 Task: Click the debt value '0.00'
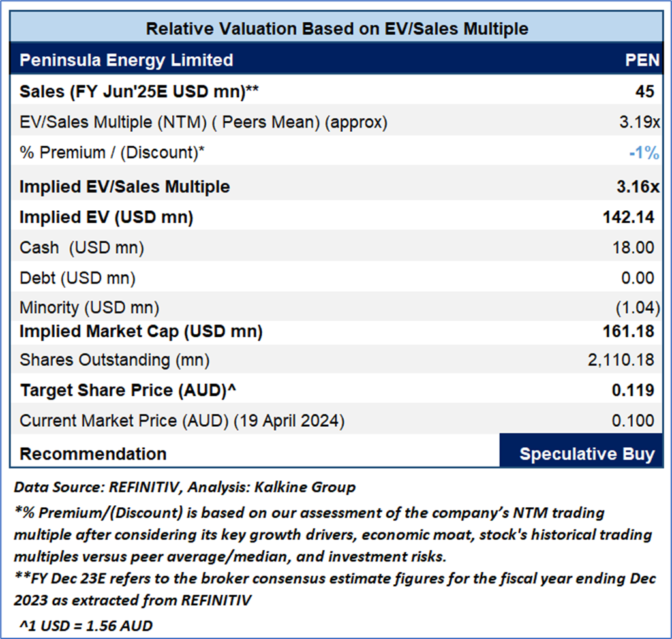[x=637, y=278]
